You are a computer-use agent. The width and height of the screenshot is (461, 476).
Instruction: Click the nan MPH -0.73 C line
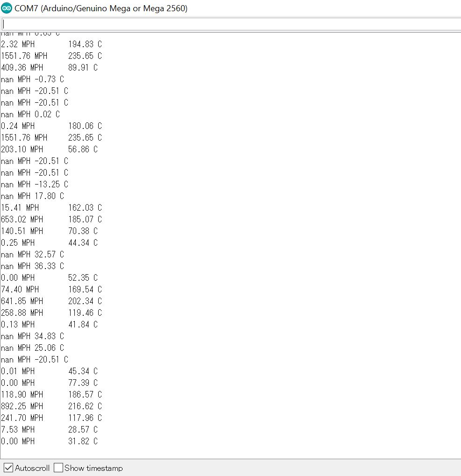(x=33, y=79)
